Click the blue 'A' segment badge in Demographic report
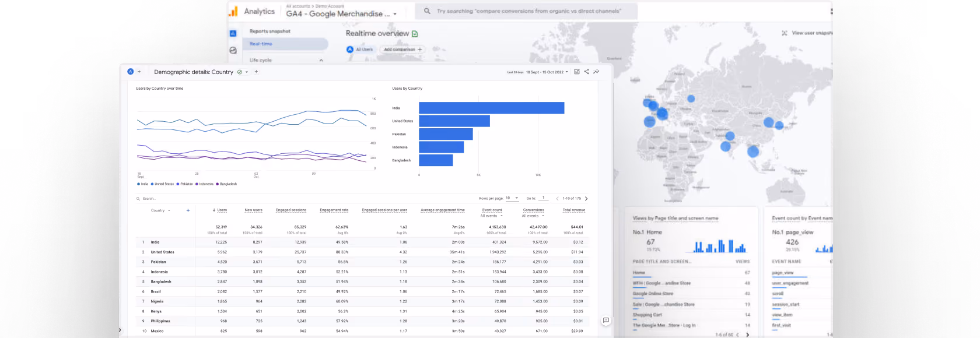 pos(130,72)
